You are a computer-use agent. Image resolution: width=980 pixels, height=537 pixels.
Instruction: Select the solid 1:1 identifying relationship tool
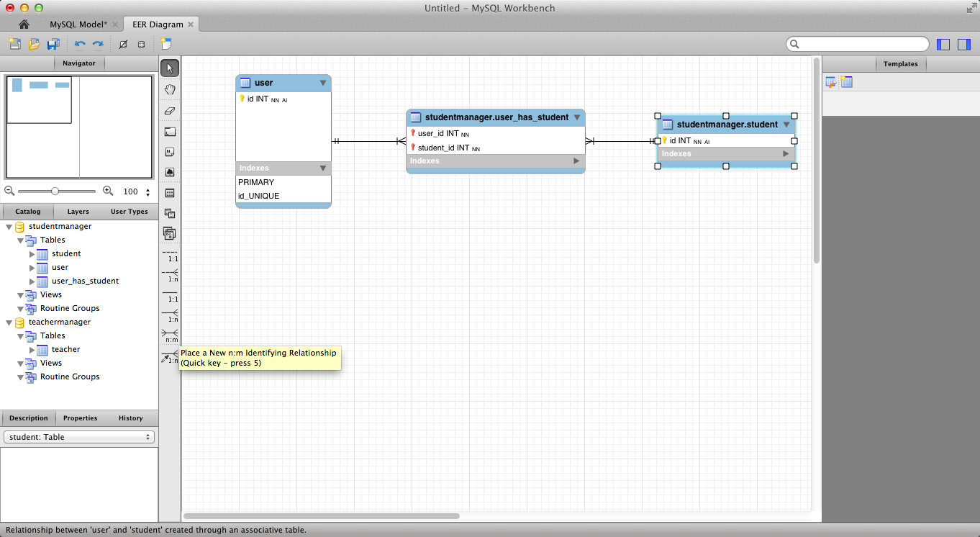(170, 296)
